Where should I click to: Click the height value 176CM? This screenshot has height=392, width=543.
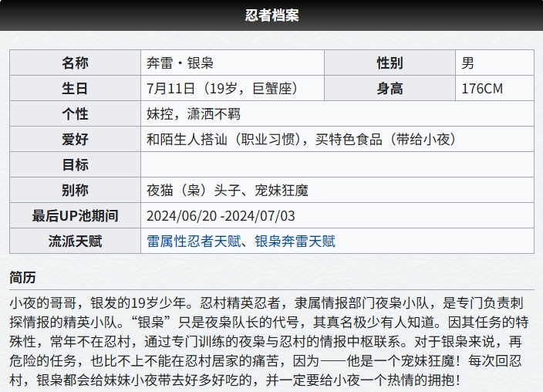(x=481, y=89)
